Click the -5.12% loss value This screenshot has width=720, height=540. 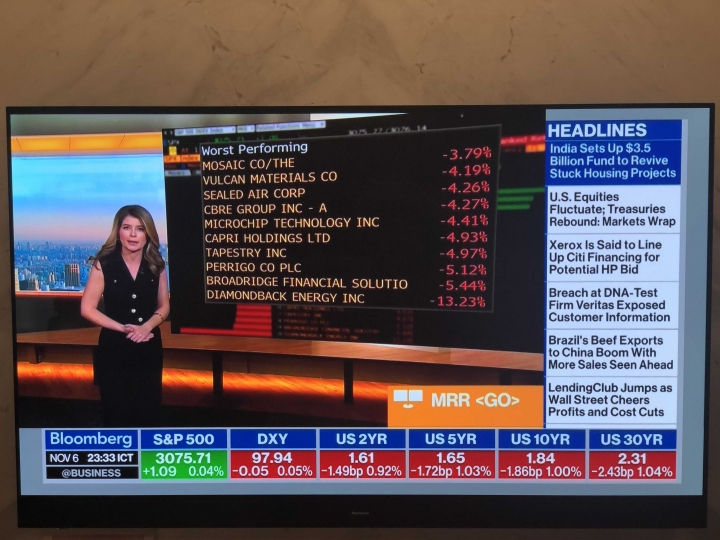(462, 269)
